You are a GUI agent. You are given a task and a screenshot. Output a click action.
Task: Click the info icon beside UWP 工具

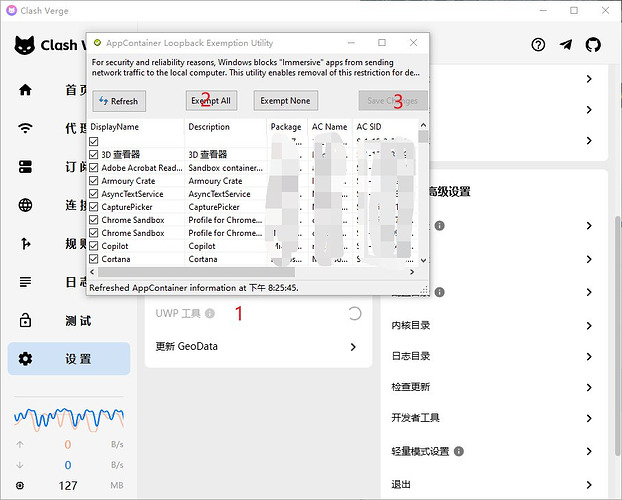(x=210, y=313)
